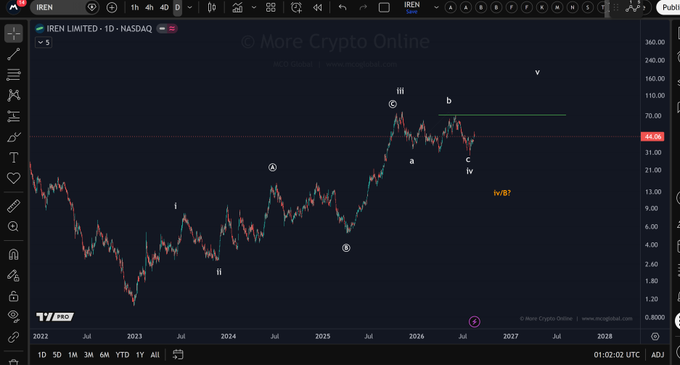Click the Publish button
Screen dimensions: 680x365
pyautogui.click(x=669, y=7)
